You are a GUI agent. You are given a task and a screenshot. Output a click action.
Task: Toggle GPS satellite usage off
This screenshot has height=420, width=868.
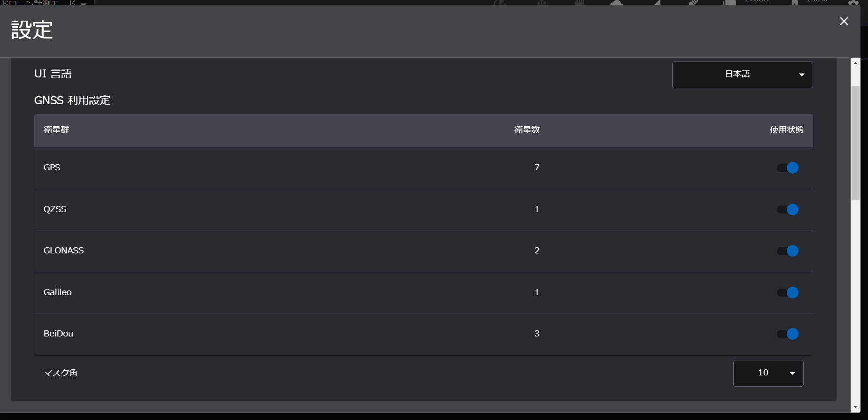tap(787, 168)
